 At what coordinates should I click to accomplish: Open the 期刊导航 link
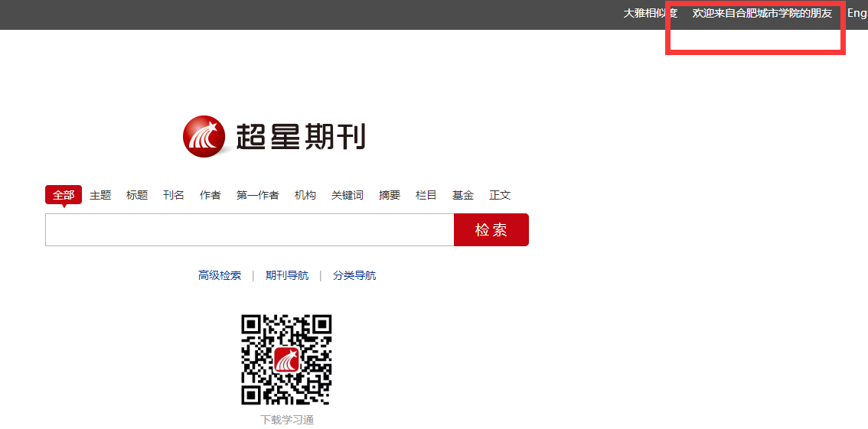(287, 275)
